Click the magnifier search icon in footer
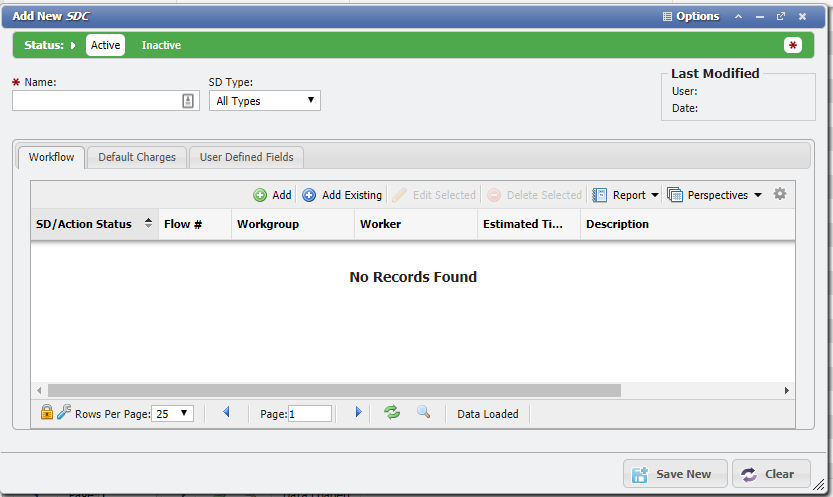This screenshot has width=833, height=497. 423,412
